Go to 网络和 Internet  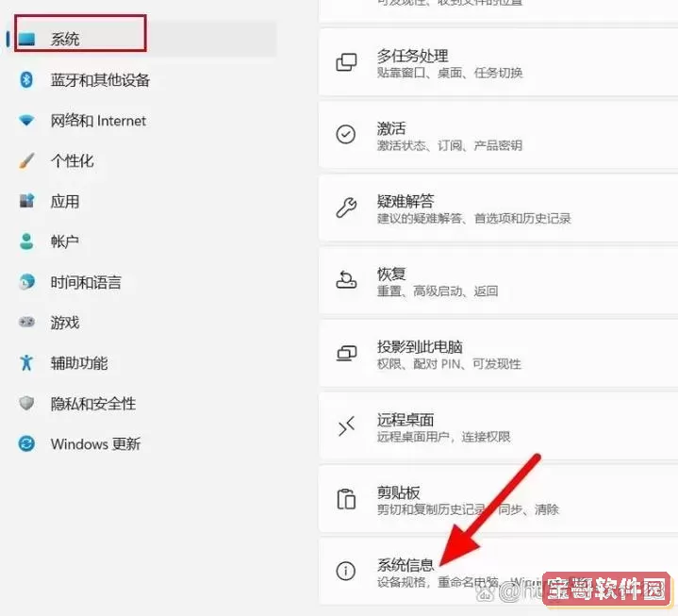pos(98,121)
